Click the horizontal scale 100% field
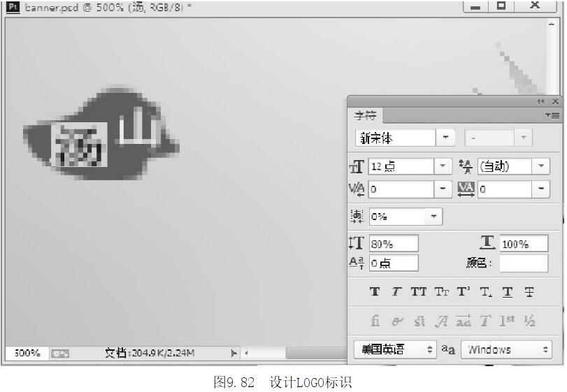 (x=524, y=244)
